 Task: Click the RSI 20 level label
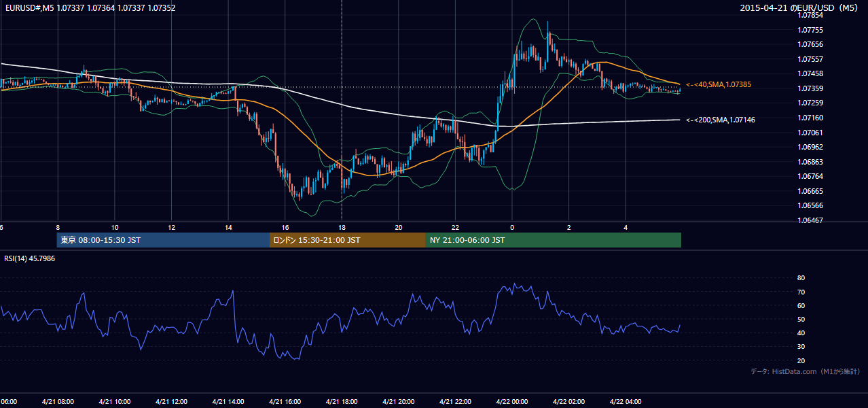[801, 360]
